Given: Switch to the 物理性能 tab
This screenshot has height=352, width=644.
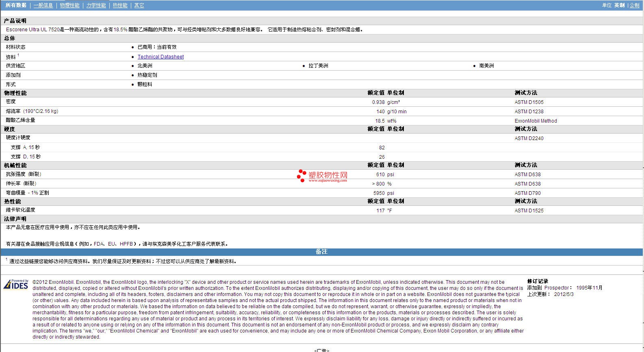Looking at the screenshot, I should coord(69,5).
